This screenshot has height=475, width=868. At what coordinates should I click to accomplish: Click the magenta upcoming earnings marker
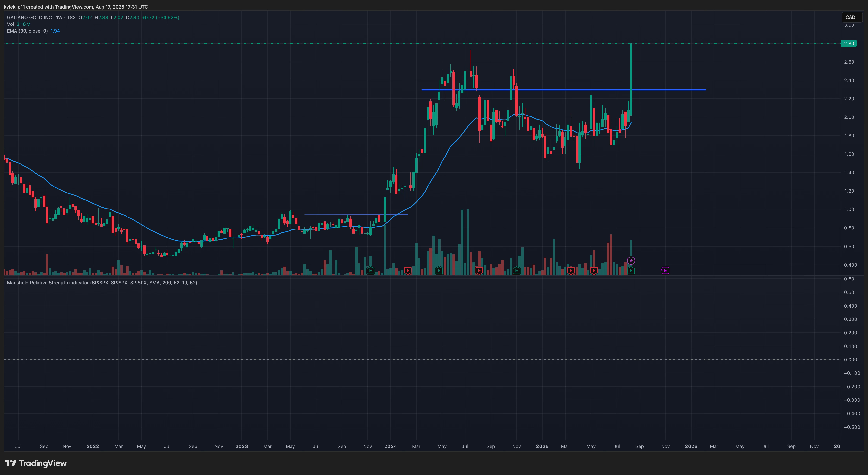point(665,270)
